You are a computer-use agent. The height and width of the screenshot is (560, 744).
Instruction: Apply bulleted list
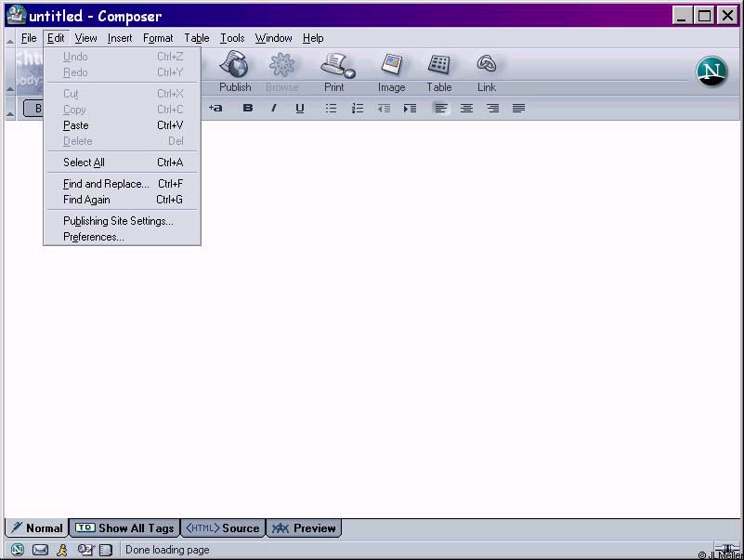tap(331, 109)
